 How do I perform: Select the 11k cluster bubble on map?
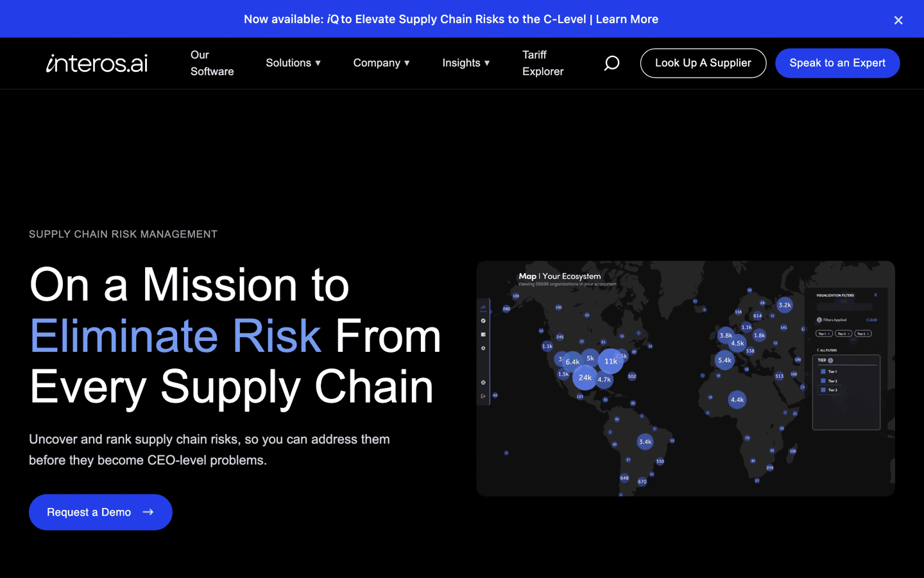tap(610, 361)
